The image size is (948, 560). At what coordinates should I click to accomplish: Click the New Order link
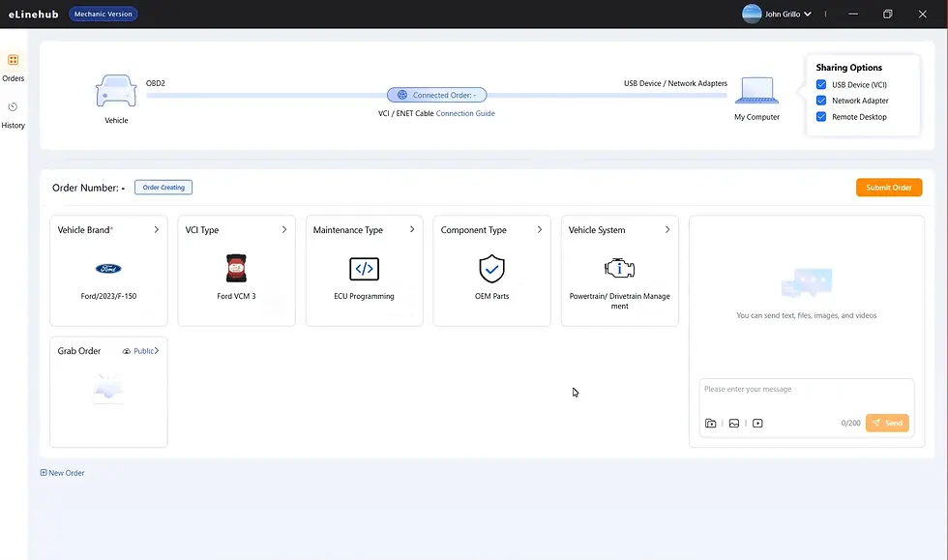(x=67, y=473)
